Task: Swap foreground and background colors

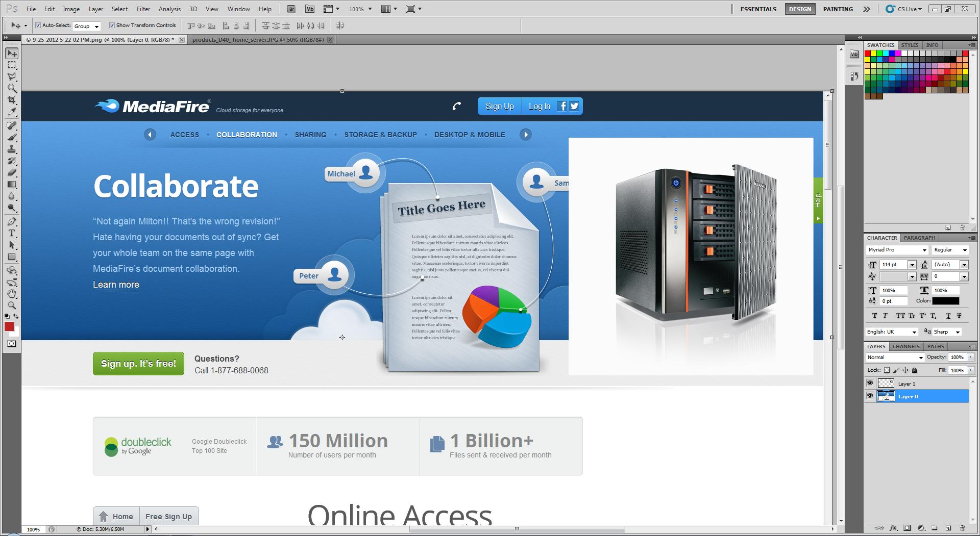Action: (x=16, y=316)
